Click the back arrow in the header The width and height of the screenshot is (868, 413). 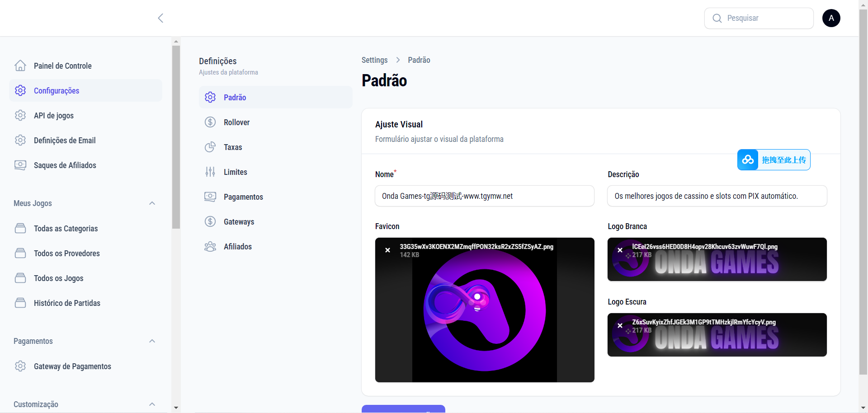(x=160, y=18)
